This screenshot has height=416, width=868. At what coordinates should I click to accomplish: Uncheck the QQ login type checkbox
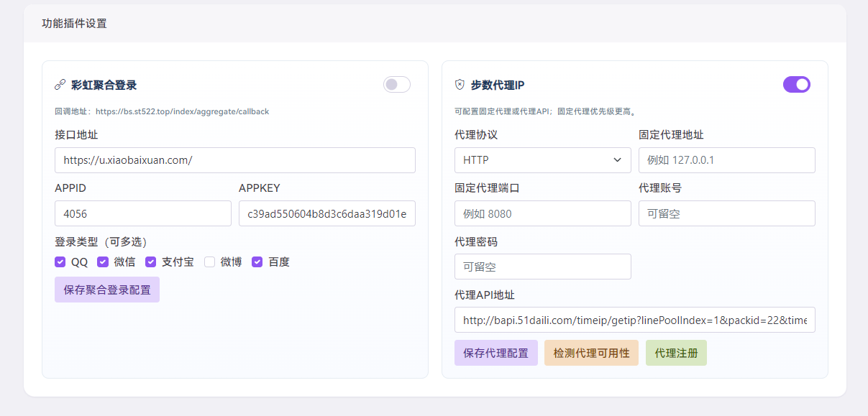[60, 262]
